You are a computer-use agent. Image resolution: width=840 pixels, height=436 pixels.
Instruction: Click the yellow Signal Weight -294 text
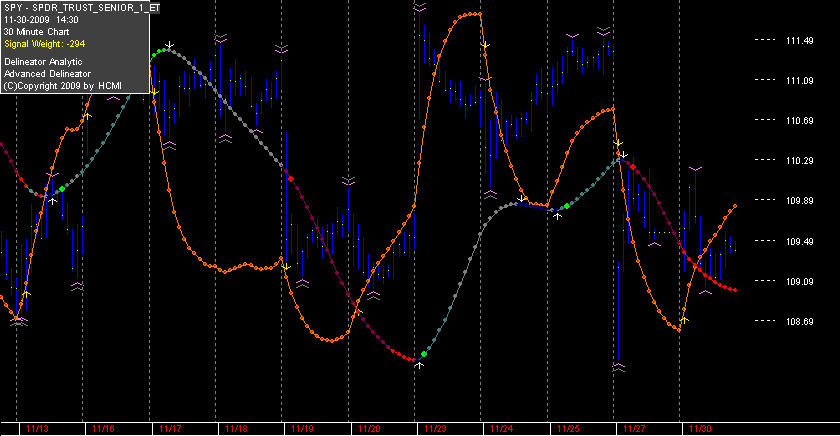click(44, 44)
